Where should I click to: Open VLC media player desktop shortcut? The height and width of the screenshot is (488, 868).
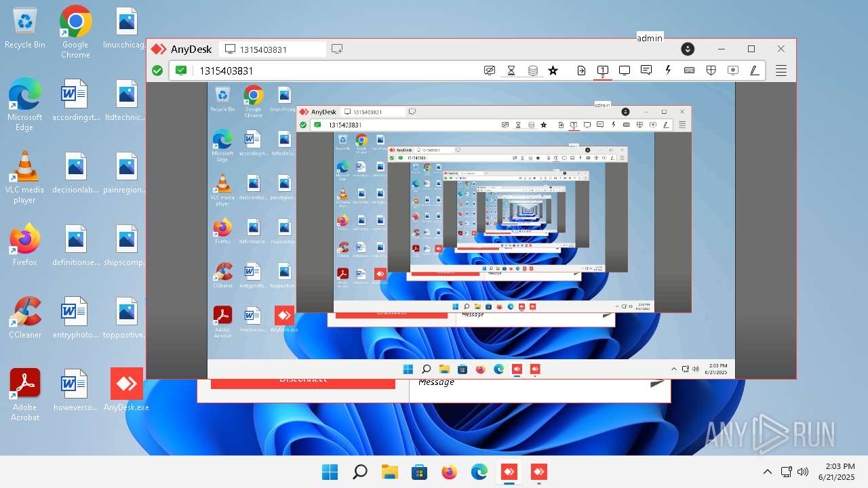click(25, 178)
